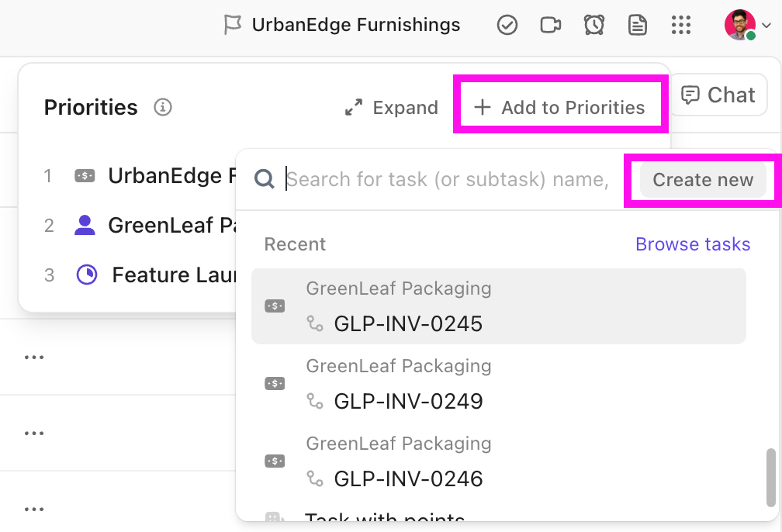Click the invoice icon beside GLP-INV-0245
The width and height of the screenshot is (782, 532).
pyautogui.click(x=273, y=306)
